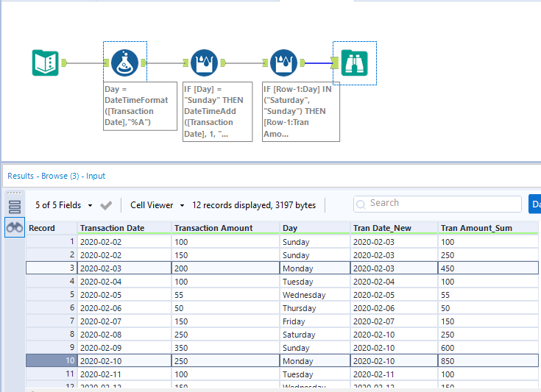Click the Formula tool output anchor
The image size is (541, 392).
[144, 63]
